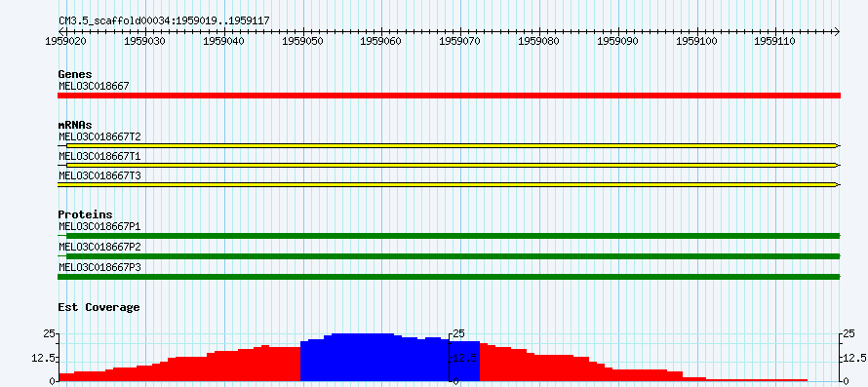
Task: Click the red MELO3C018667 gene bar
Action: point(449,96)
